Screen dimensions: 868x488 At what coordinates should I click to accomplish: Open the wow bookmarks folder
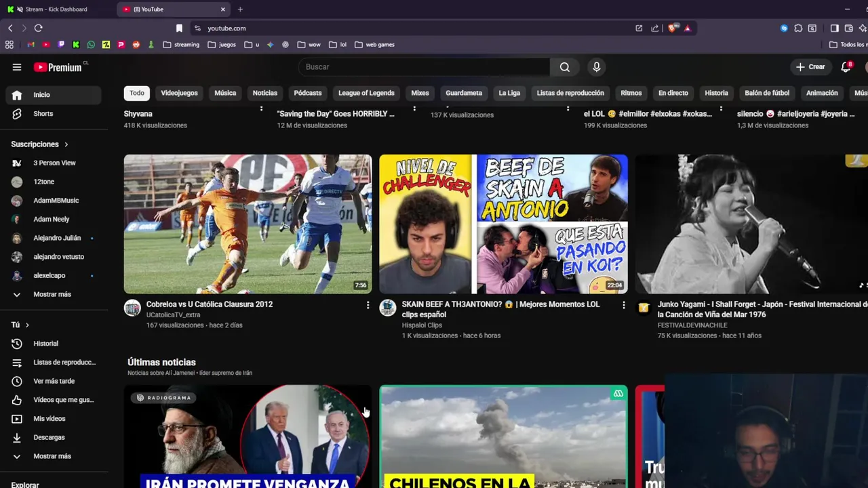pos(309,45)
